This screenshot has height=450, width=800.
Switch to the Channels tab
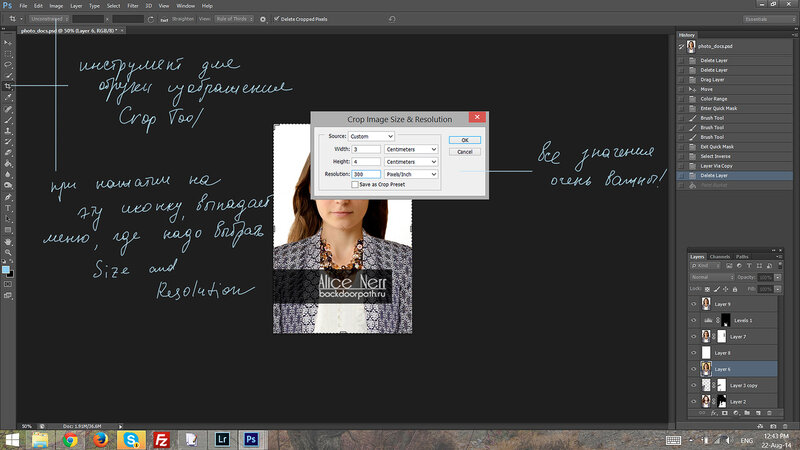point(720,257)
